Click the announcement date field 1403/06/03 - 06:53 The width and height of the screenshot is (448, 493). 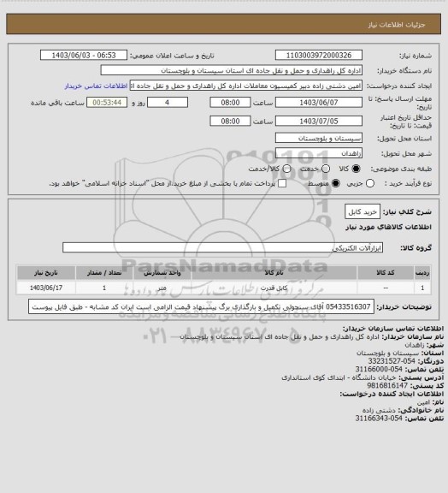tap(84, 55)
